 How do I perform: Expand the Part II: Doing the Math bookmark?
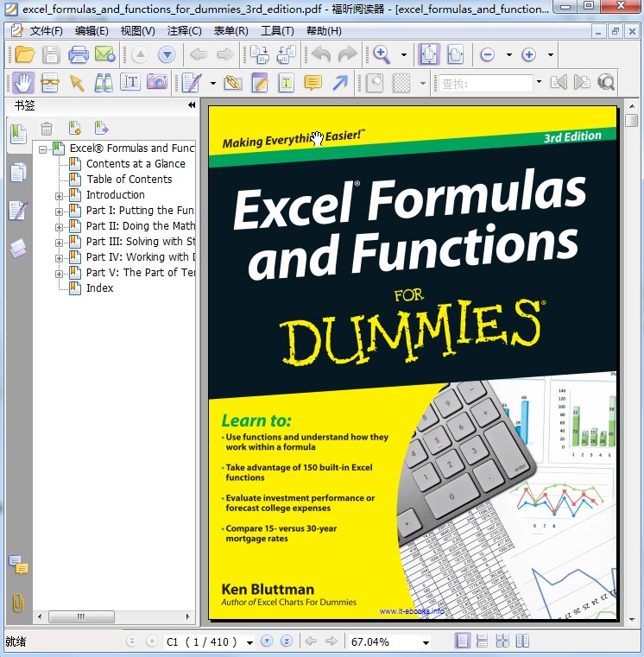[x=59, y=227]
